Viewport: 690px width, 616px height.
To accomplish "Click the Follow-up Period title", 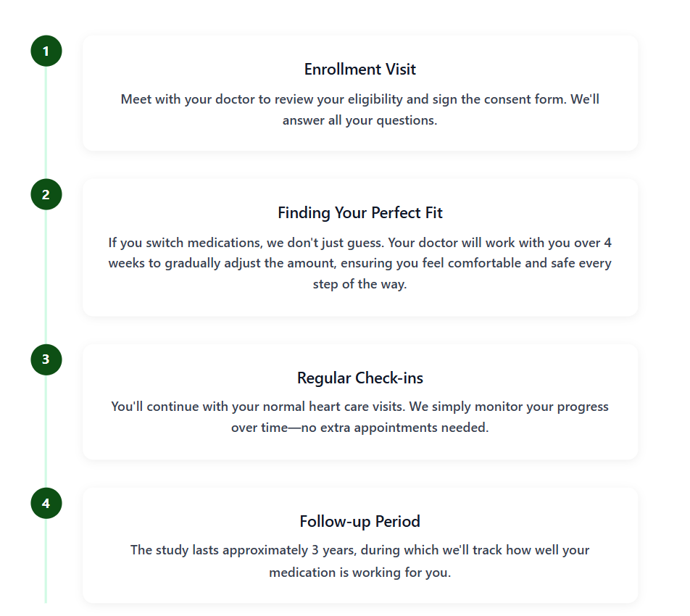I will (x=360, y=521).
